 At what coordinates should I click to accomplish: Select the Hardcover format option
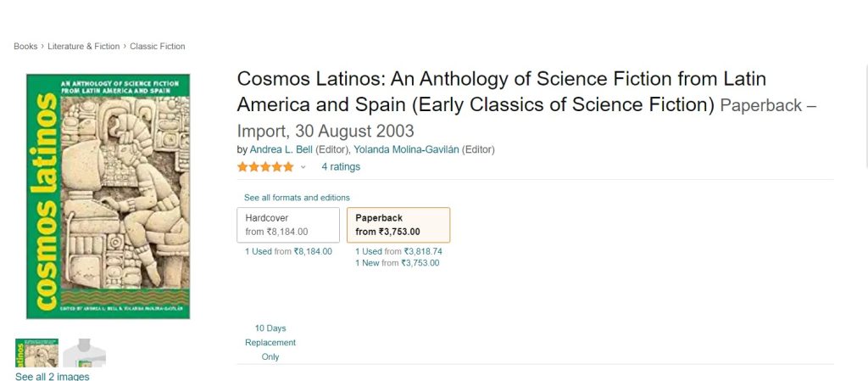click(x=288, y=225)
